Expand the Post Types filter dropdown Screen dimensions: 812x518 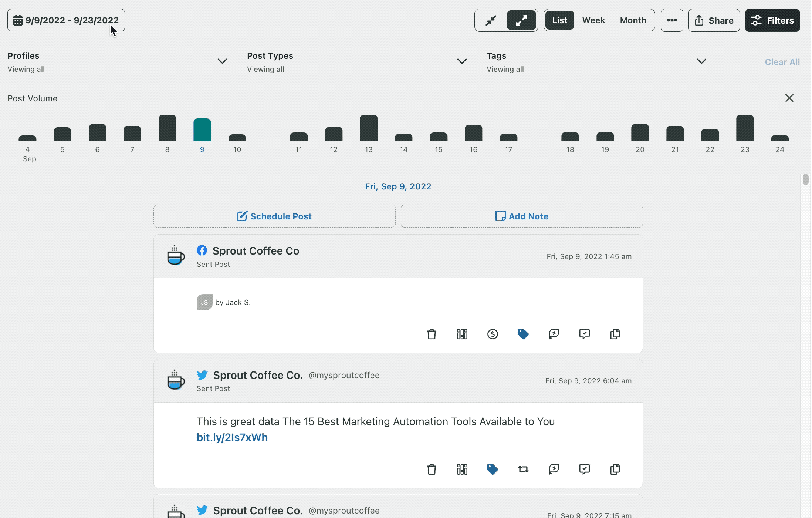click(356, 62)
